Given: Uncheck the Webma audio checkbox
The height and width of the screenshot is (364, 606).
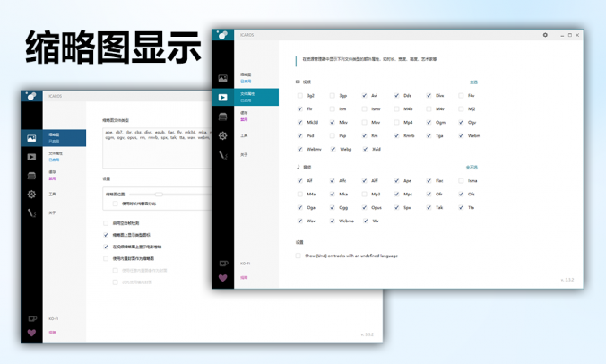Looking at the screenshot, I should tap(332, 221).
